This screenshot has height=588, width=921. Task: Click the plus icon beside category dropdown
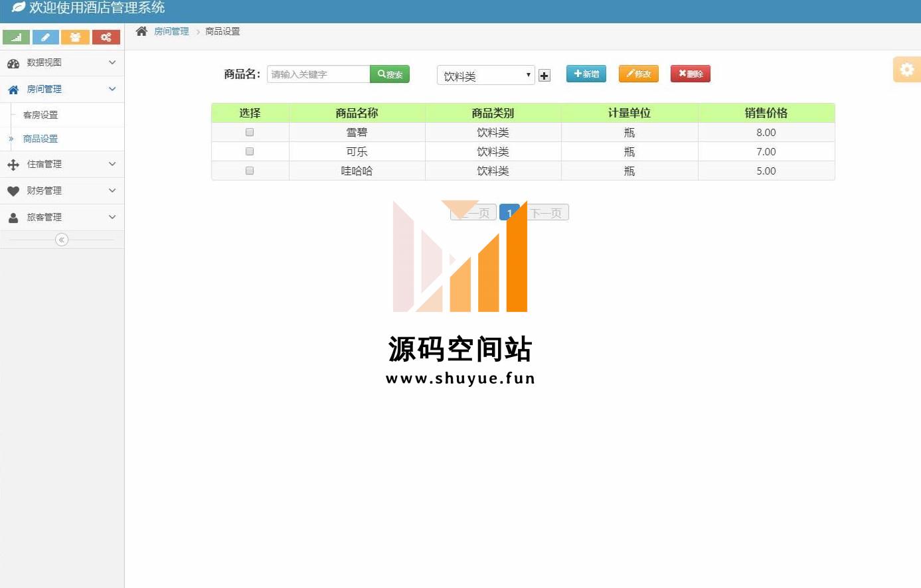point(544,76)
